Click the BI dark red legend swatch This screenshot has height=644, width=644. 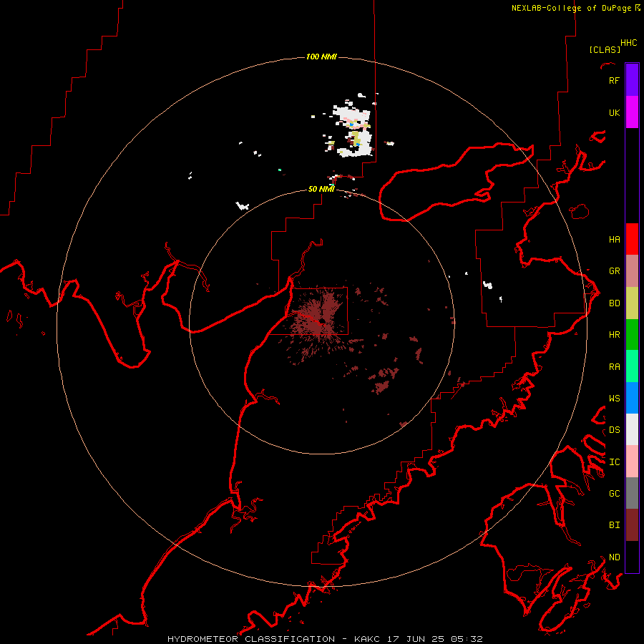[x=632, y=525]
